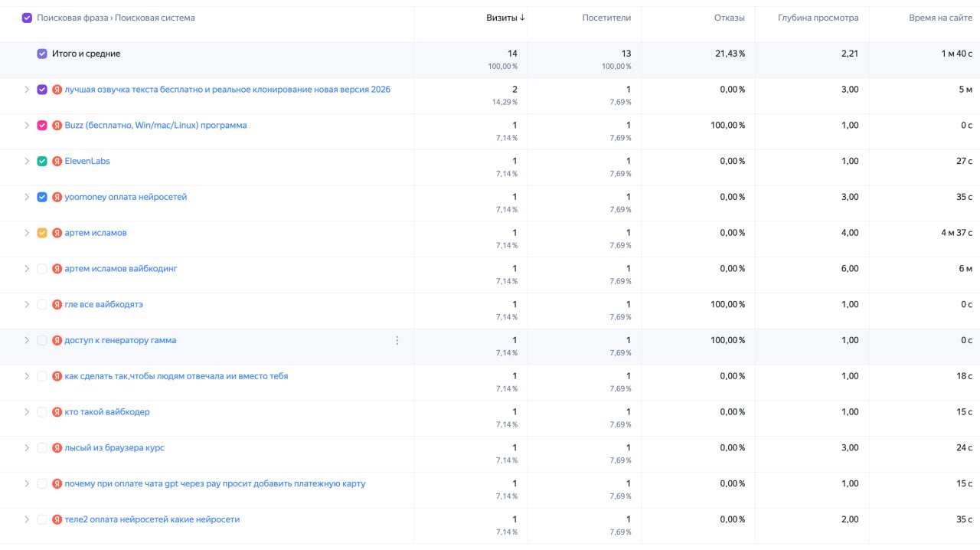Viewport: 980px width, 550px height.
Task: Click the total time value '1 м 40 с'
Action: click(957, 54)
